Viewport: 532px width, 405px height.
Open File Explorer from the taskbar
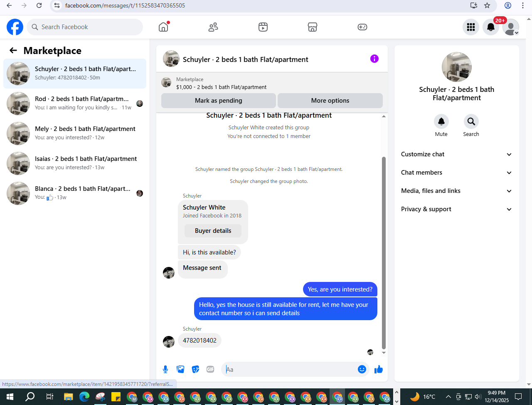68,397
